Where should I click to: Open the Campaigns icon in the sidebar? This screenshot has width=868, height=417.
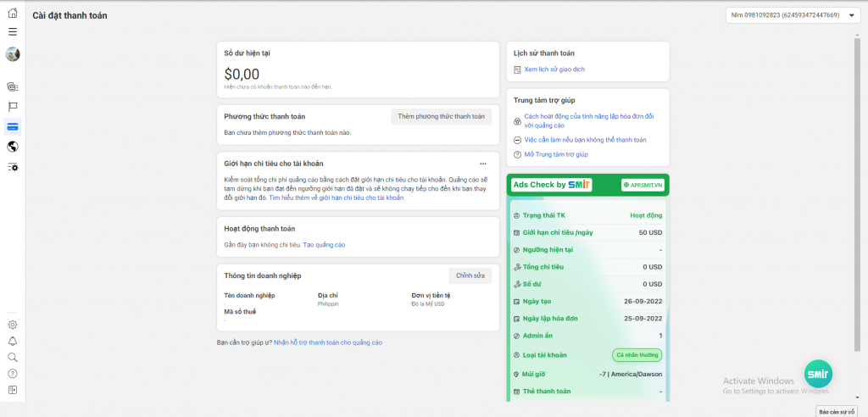click(13, 86)
